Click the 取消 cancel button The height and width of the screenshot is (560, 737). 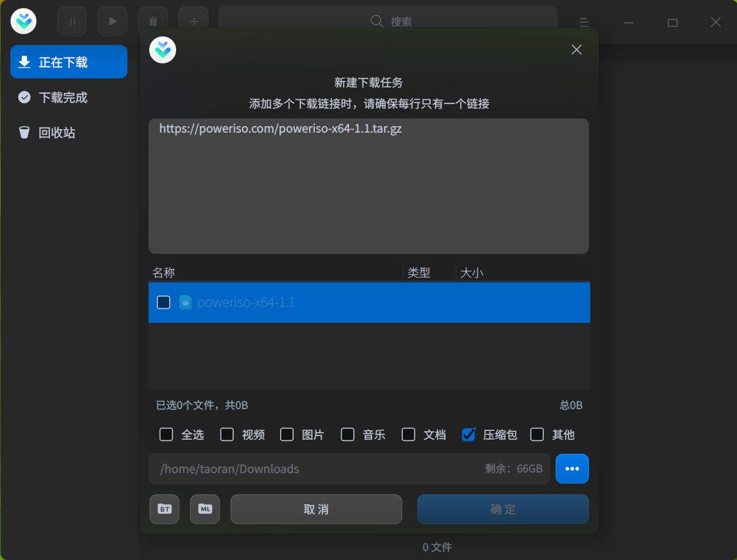[316, 509]
